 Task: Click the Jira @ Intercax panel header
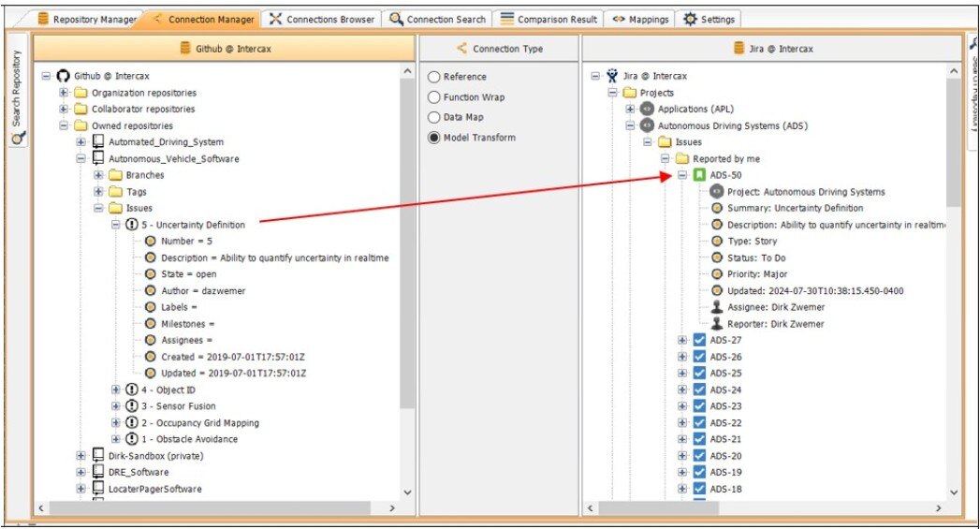(773, 49)
